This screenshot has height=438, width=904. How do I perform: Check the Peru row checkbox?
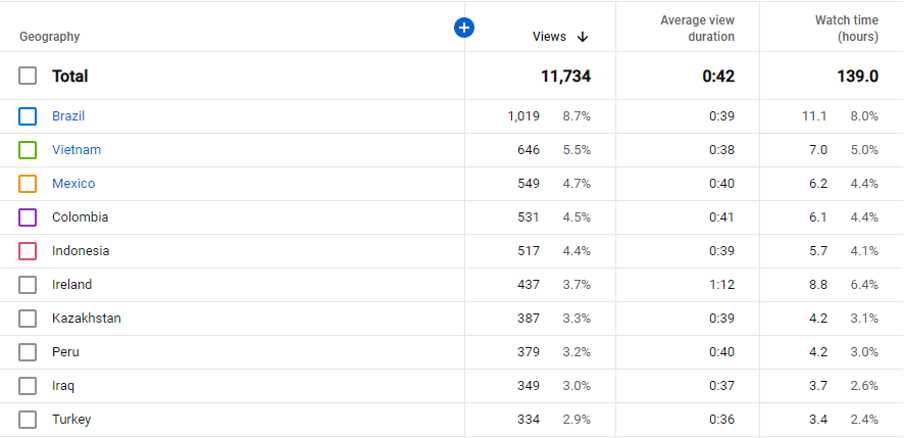(27, 352)
